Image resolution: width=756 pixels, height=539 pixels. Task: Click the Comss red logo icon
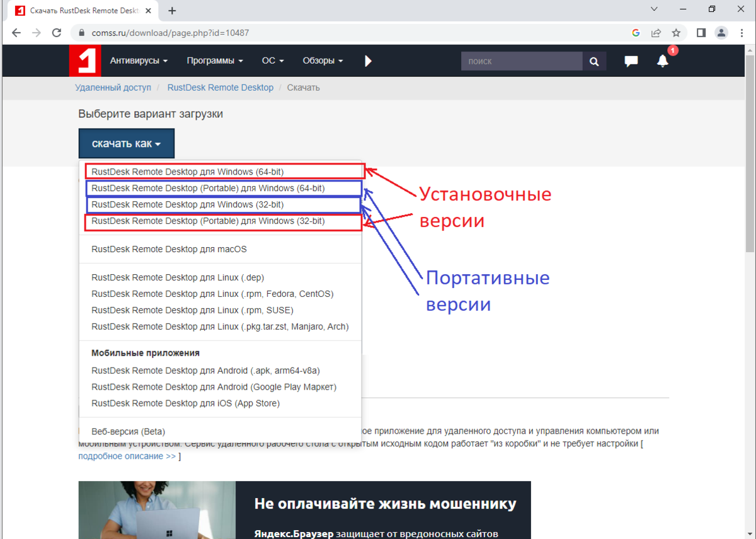(85, 61)
